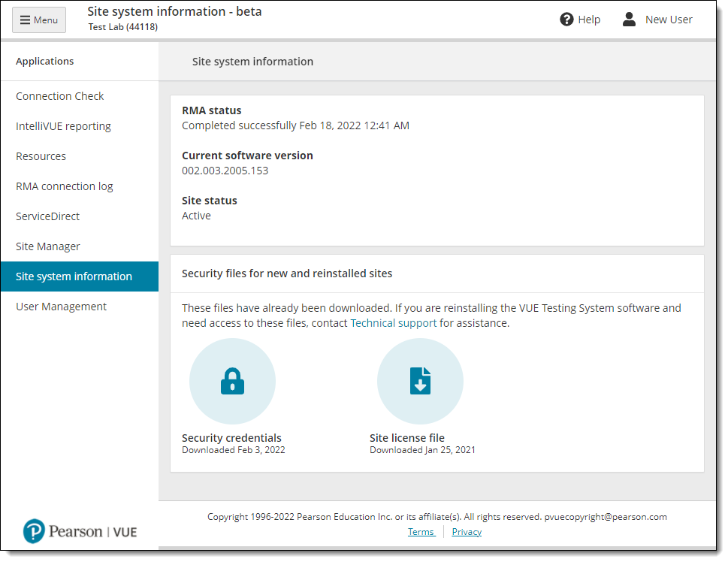728x562 pixels.
Task: Select the Site system information item
Action: (x=80, y=276)
